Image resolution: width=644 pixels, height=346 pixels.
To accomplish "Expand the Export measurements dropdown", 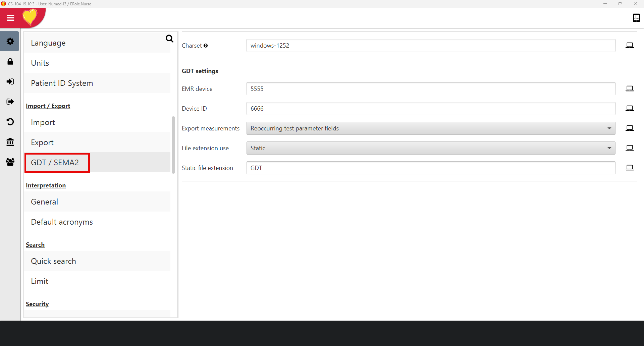I will pos(431,128).
